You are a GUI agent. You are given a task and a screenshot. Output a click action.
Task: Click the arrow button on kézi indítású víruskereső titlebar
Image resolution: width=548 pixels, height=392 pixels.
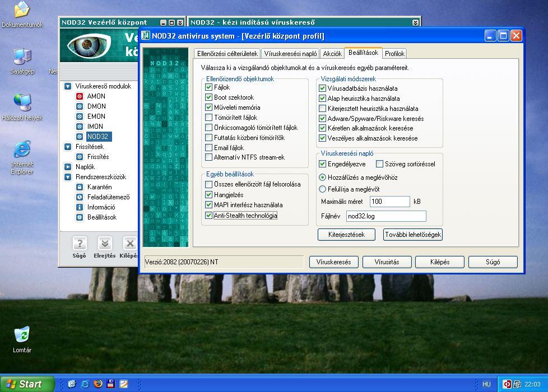415,23
